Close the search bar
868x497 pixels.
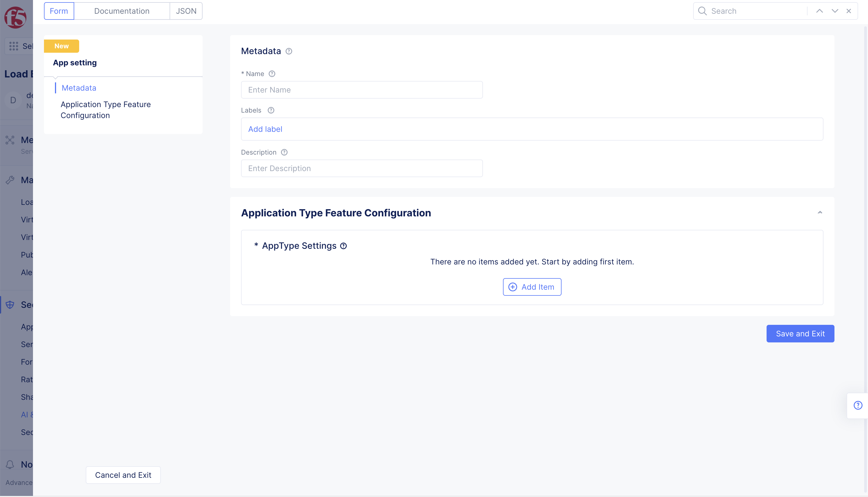click(849, 11)
